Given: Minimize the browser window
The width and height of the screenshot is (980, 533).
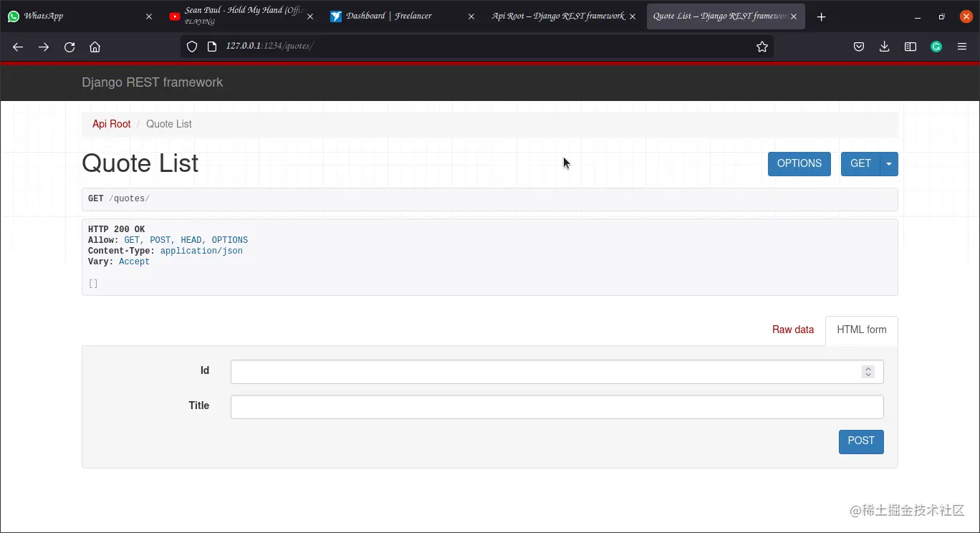Looking at the screenshot, I should [918, 16].
